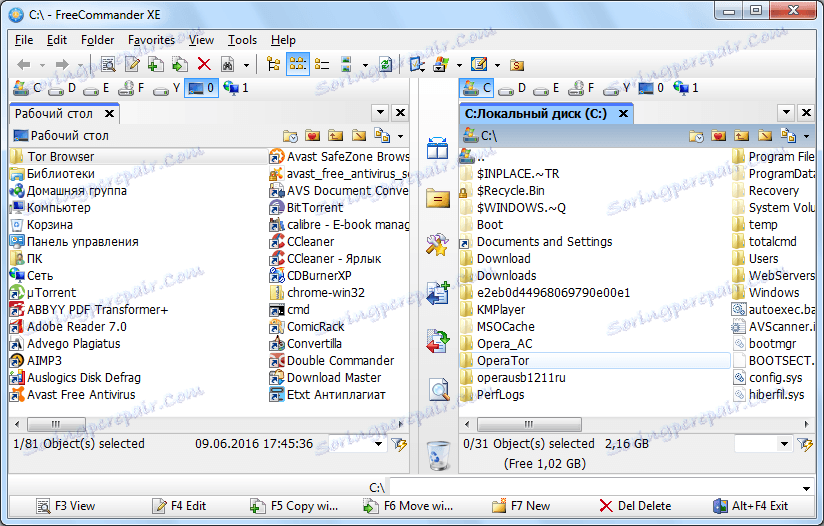Screen dimensions: 824x526
Task: Go to parent folder using the left panel icon
Action: coord(335,136)
